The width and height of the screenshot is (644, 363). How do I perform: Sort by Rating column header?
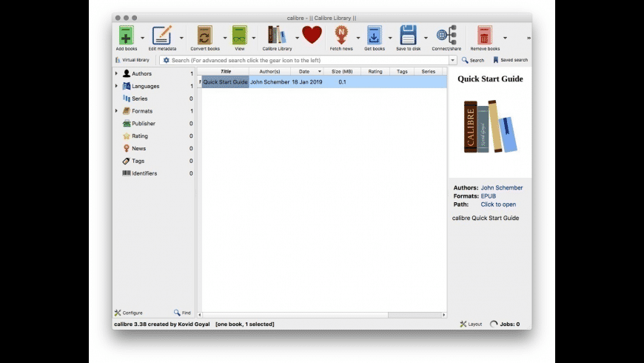click(375, 72)
